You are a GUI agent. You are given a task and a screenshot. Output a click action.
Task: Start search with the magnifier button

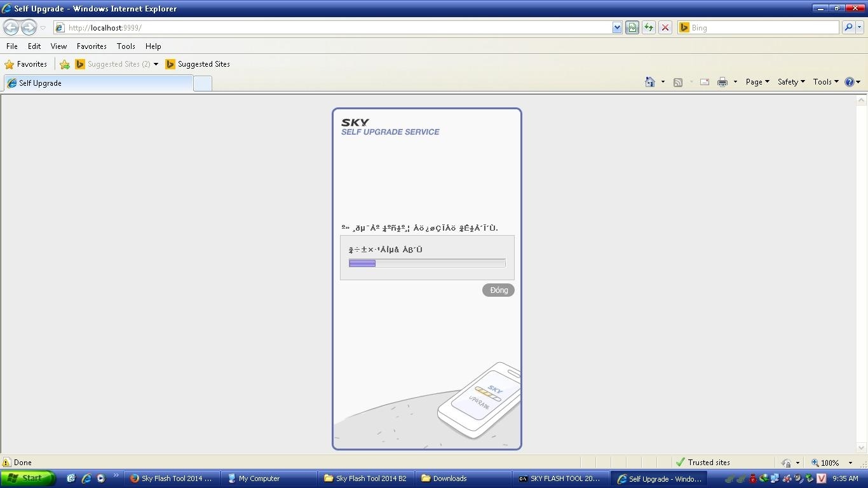pyautogui.click(x=848, y=28)
